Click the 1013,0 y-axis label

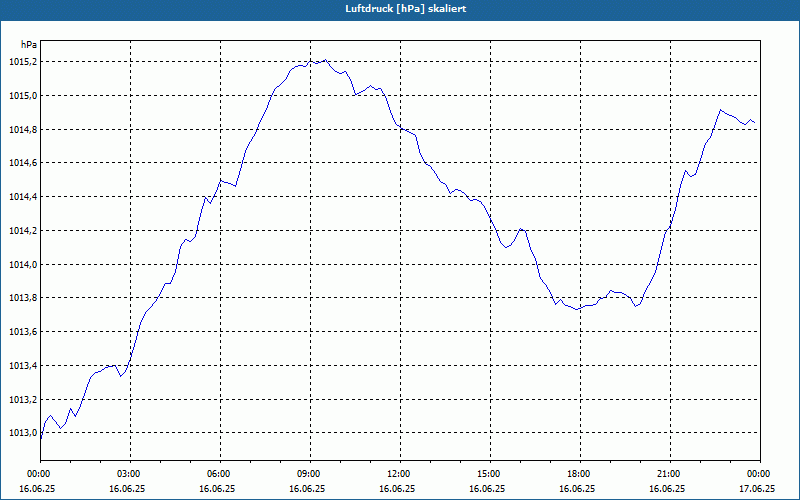click(x=23, y=433)
